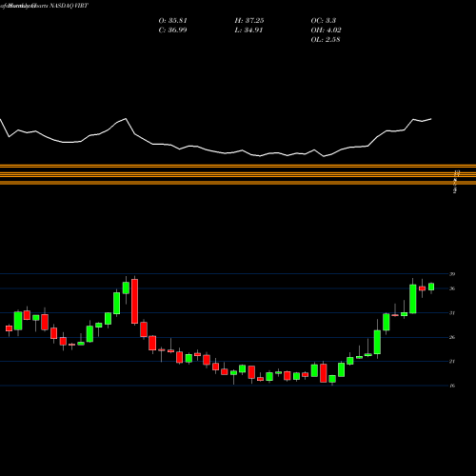Click the price axis label 39

tap(452, 274)
